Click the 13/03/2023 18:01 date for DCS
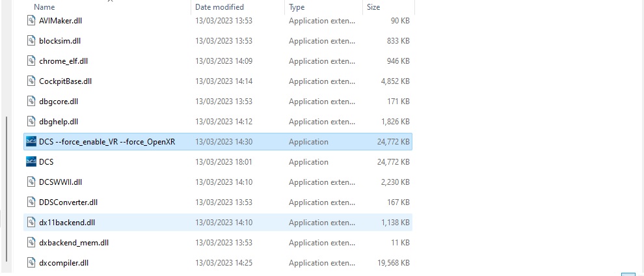The width and height of the screenshot is (644, 276). point(223,162)
